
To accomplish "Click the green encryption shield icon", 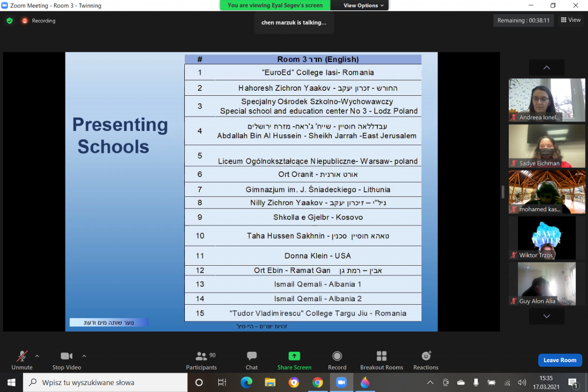I will (x=9, y=21).
